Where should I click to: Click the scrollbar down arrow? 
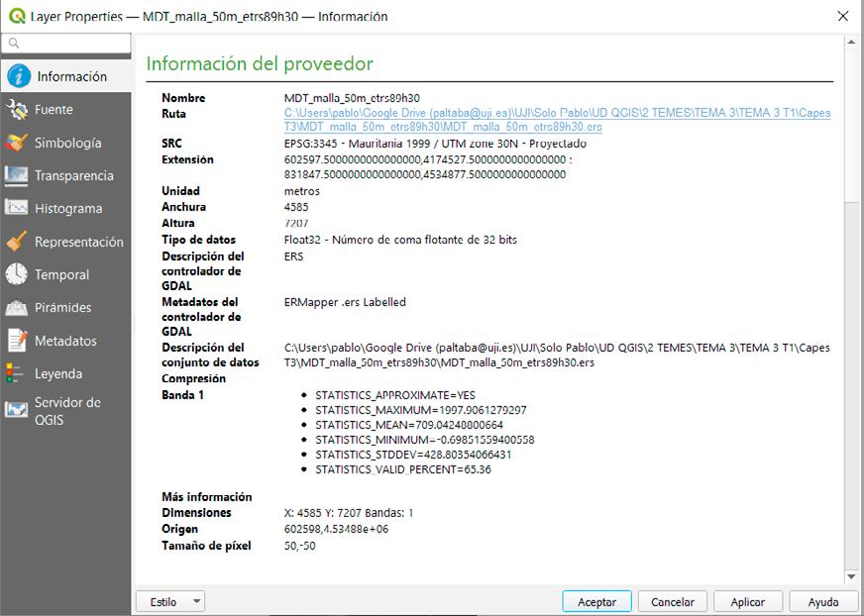pyautogui.click(x=851, y=576)
